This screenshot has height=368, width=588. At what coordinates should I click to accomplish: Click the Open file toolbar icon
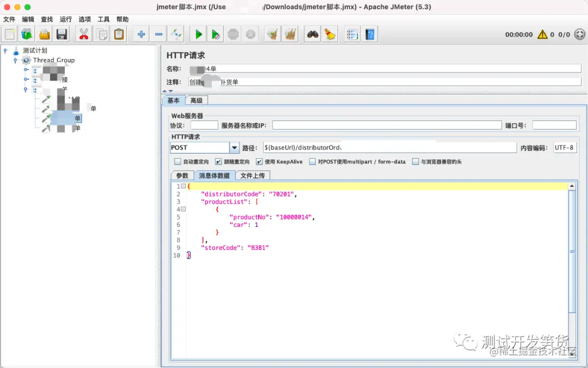tap(44, 34)
